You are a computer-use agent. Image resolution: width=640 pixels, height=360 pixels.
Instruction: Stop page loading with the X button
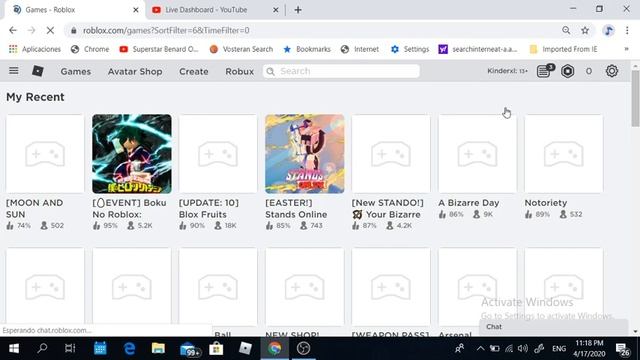[x=50, y=30]
